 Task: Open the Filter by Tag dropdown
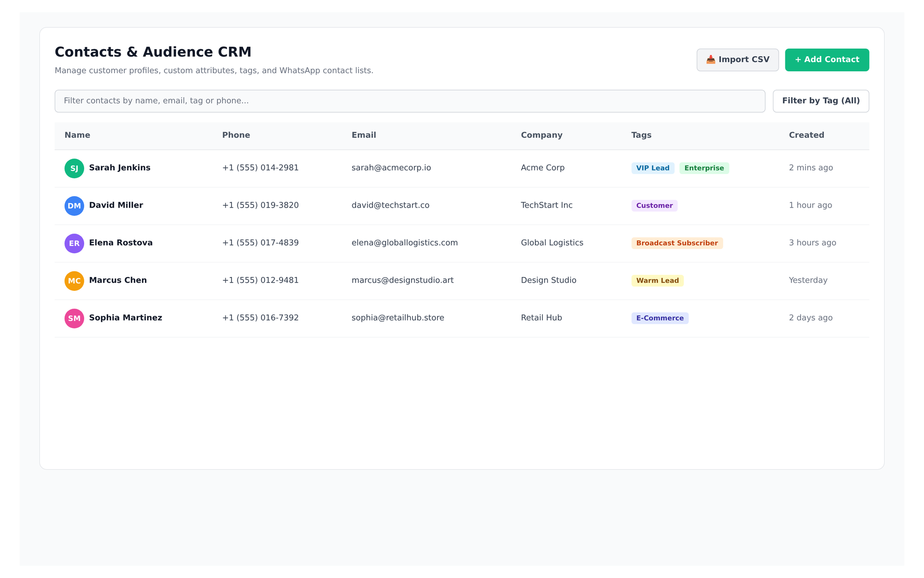click(x=821, y=101)
